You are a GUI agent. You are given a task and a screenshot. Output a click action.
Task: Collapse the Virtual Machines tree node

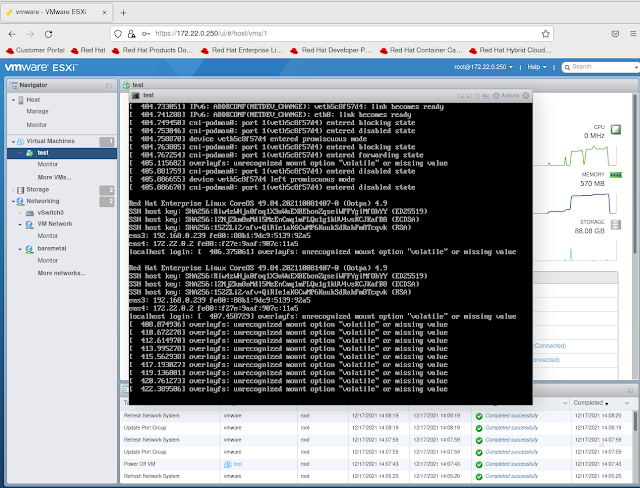(x=13, y=142)
